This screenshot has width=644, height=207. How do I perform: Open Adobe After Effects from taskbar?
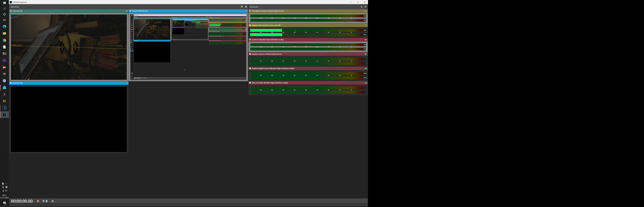click(4, 61)
